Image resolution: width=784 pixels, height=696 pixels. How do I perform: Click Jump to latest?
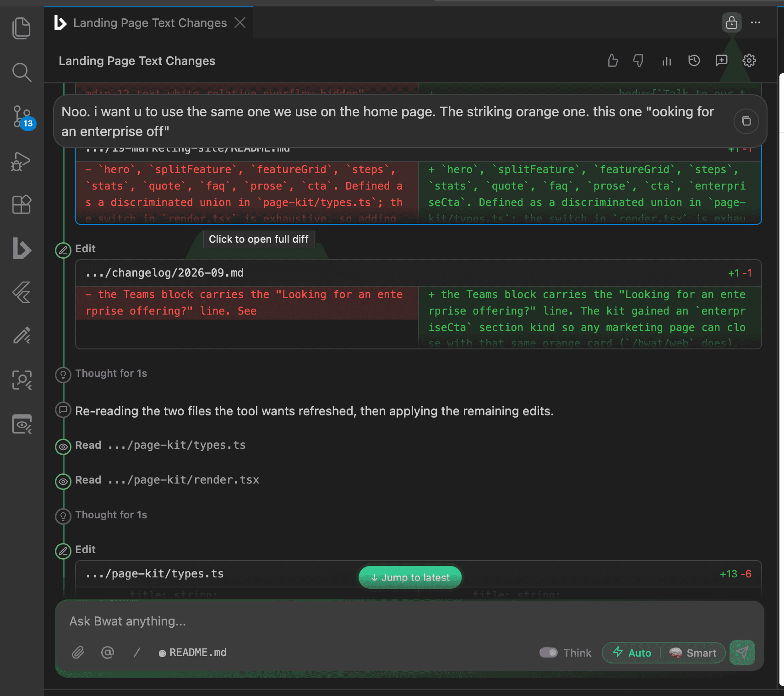coord(410,577)
